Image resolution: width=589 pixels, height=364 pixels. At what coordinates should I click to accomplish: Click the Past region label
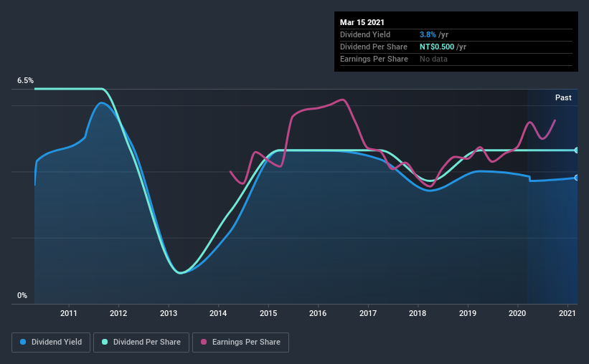point(563,98)
